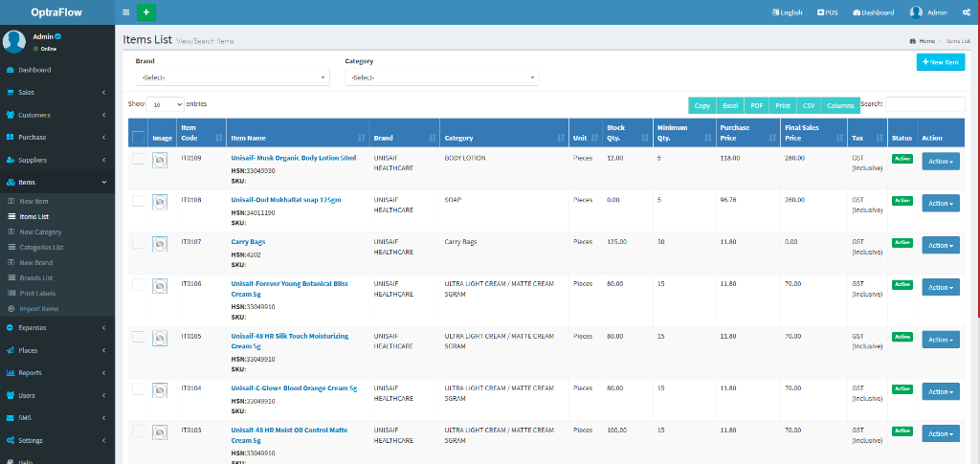The width and height of the screenshot is (980, 464).
Task: Expand the Purchase sidebar menu
Action: click(57, 138)
